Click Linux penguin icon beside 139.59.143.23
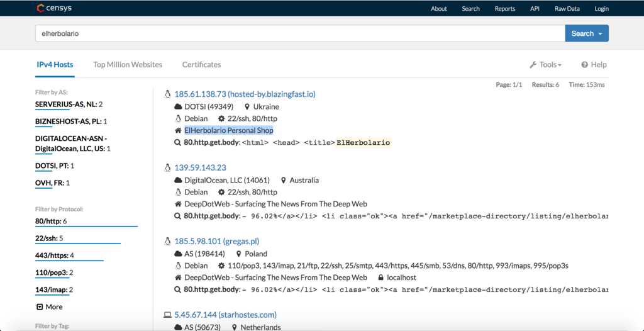Image resolution: width=644 pixels, height=331 pixels. point(167,168)
